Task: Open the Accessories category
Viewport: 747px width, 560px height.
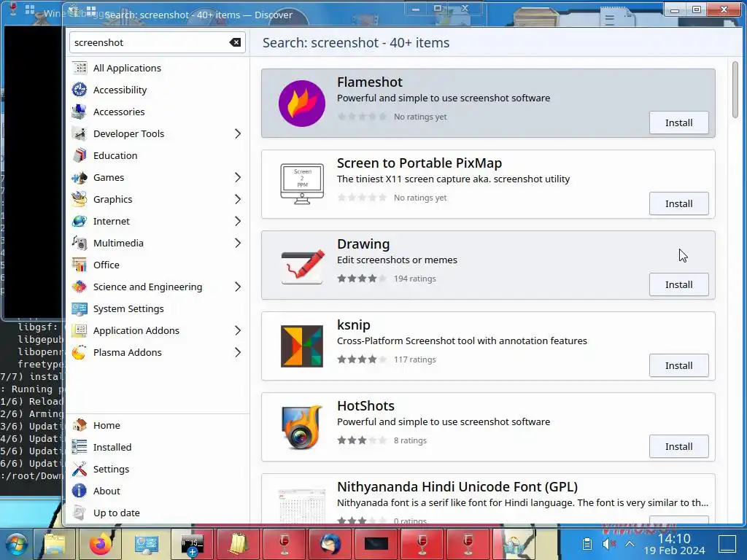Action: [158, 112]
